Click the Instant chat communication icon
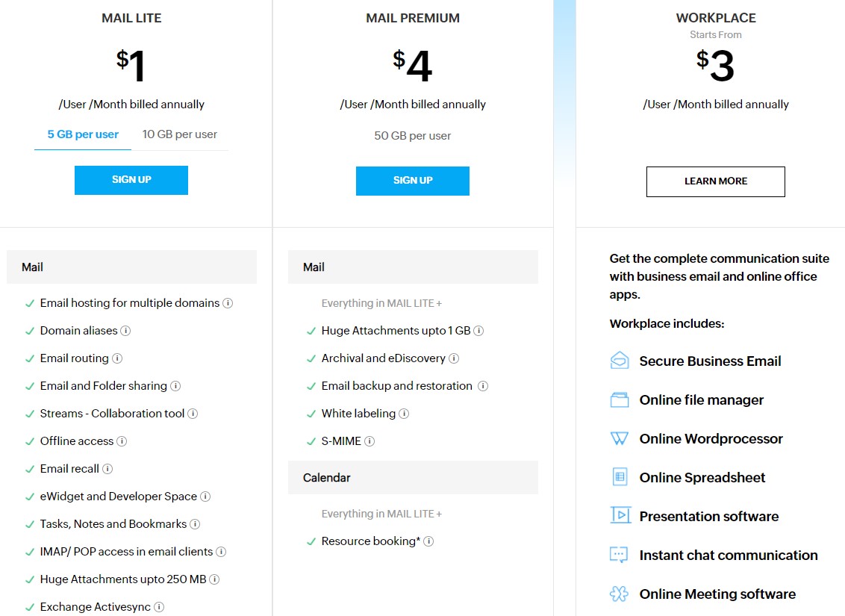This screenshot has height=616, width=845. (619, 555)
